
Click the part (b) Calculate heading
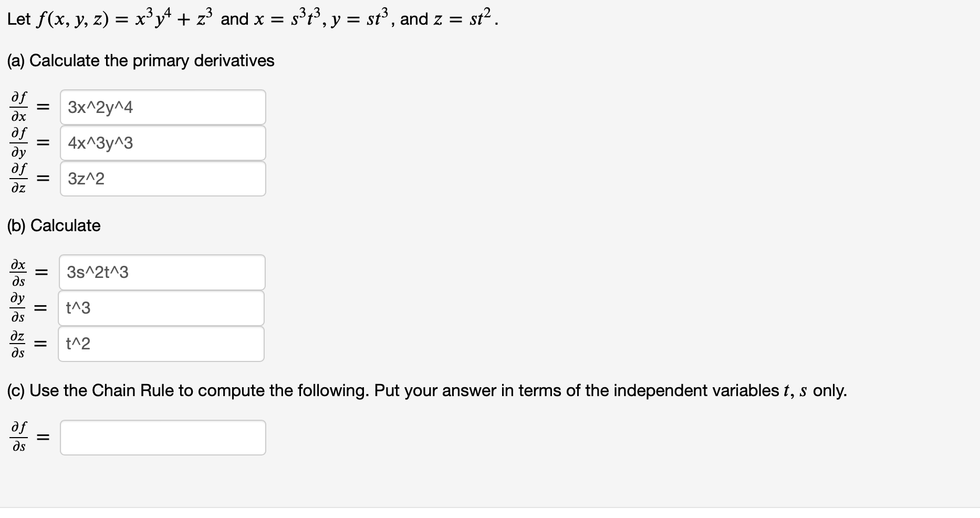(53, 225)
